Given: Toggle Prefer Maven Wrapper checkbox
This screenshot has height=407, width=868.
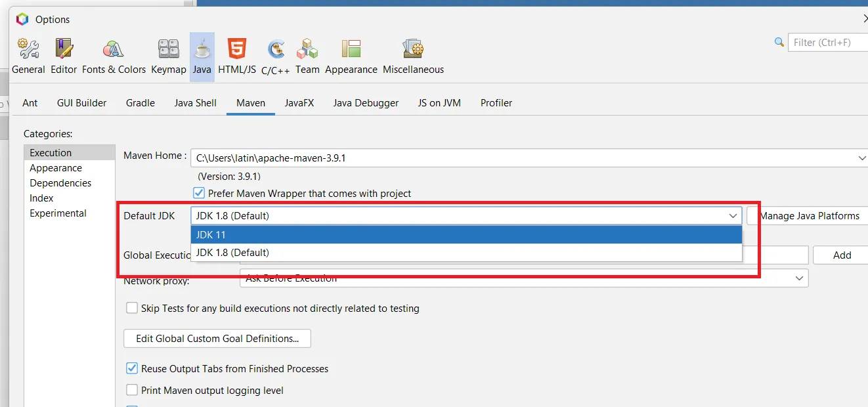Looking at the screenshot, I should [199, 193].
